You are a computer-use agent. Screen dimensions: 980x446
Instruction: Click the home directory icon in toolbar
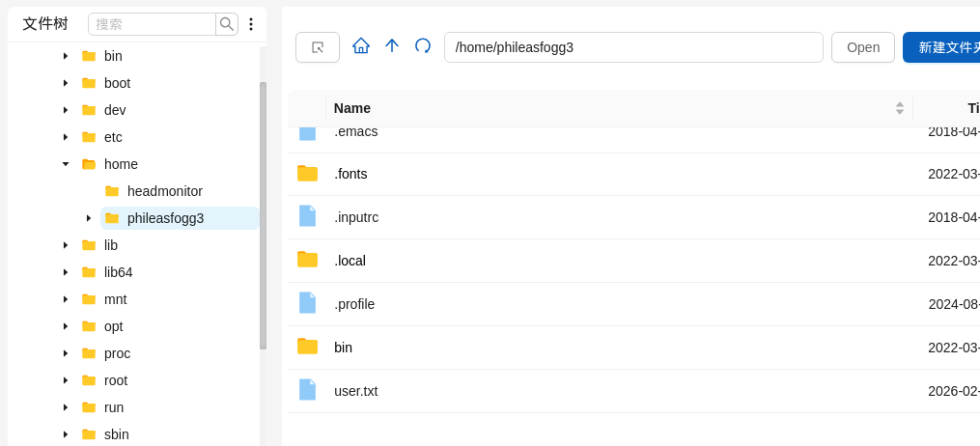pyautogui.click(x=361, y=45)
